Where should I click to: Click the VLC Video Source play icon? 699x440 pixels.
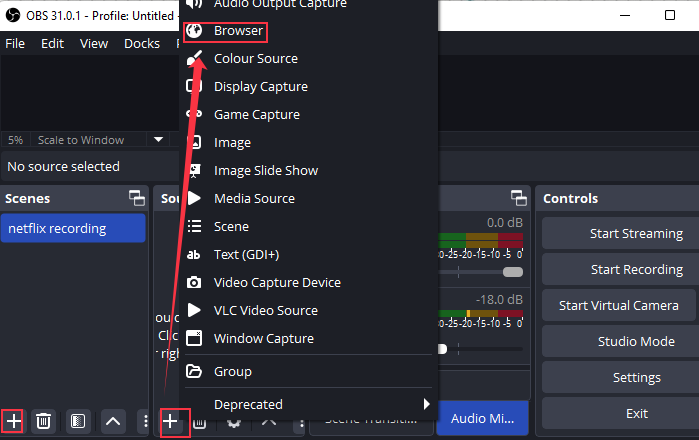tap(194, 310)
